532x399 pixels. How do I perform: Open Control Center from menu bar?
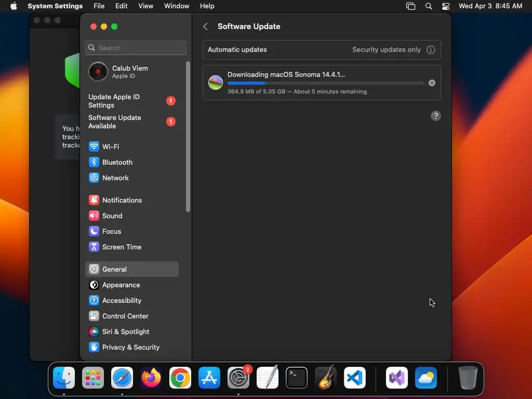pyautogui.click(x=445, y=6)
